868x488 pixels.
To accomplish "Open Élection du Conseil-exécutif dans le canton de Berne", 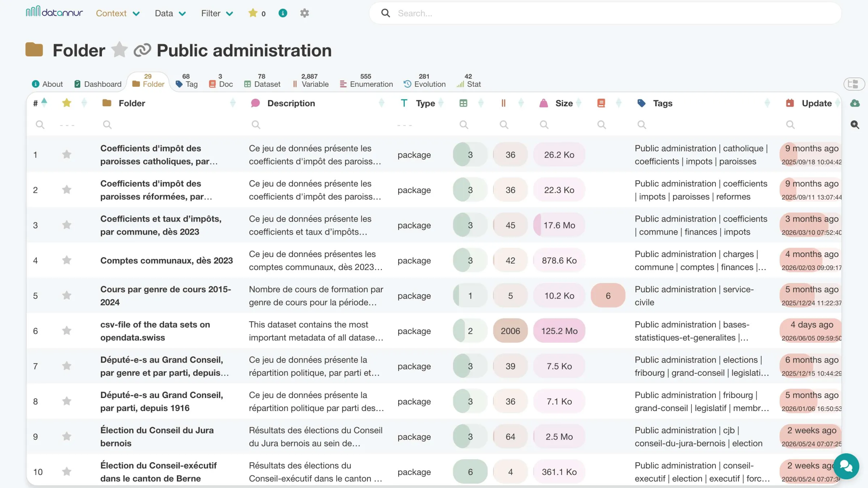I will click(x=158, y=472).
